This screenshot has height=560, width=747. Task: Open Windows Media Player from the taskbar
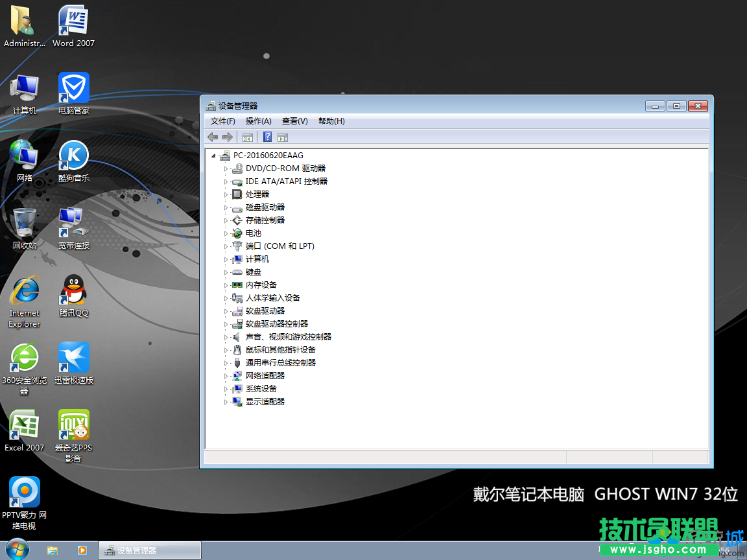[x=82, y=550]
